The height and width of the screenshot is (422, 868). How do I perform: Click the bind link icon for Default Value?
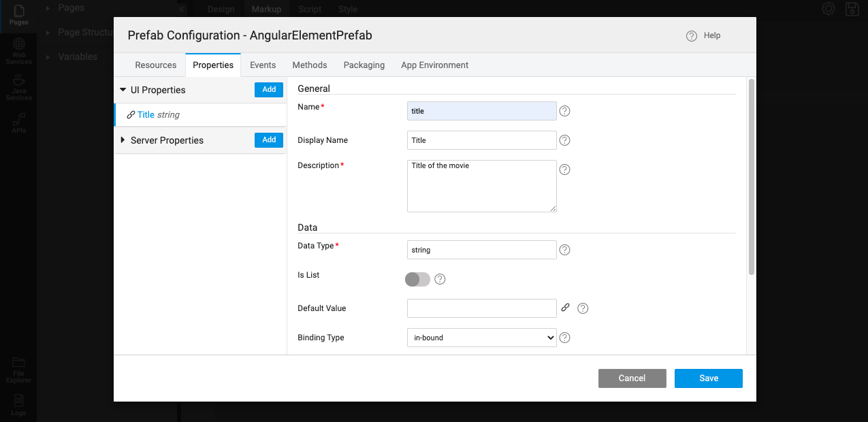tap(565, 308)
